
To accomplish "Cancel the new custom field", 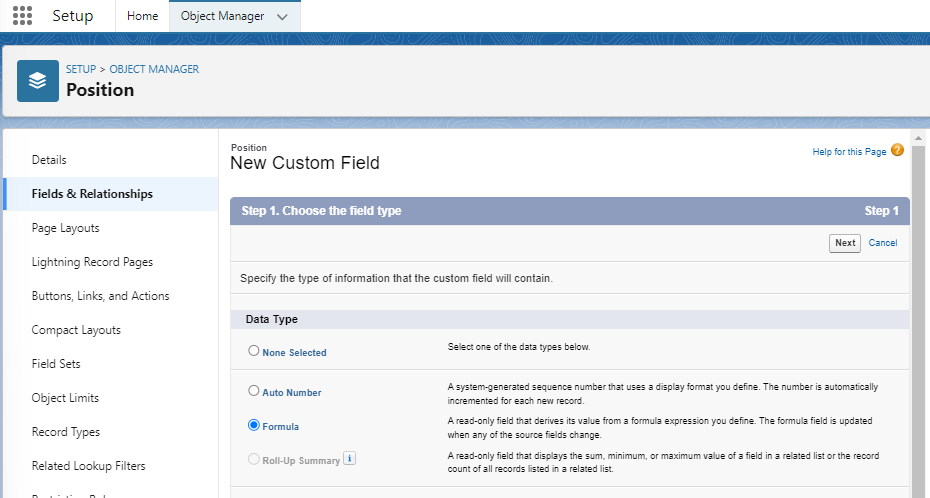I will click(883, 243).
